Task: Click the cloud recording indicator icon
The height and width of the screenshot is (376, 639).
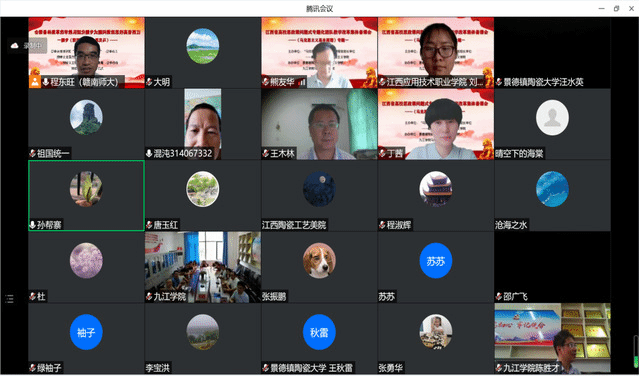Action: tap(15, 46)
